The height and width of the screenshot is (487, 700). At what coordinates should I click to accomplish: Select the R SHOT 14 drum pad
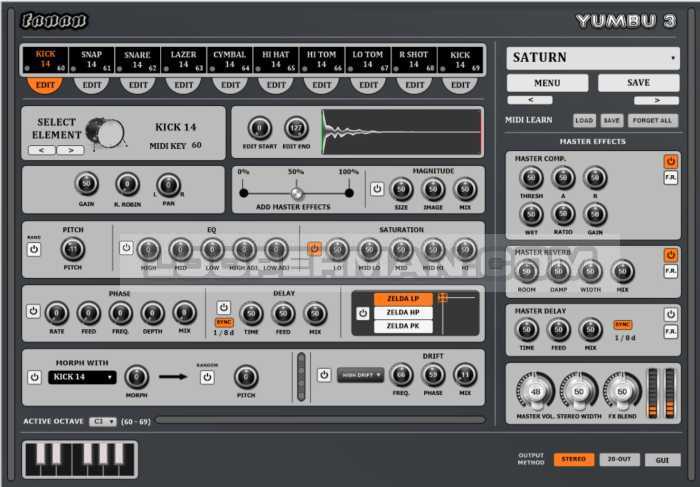click(414, 60)
